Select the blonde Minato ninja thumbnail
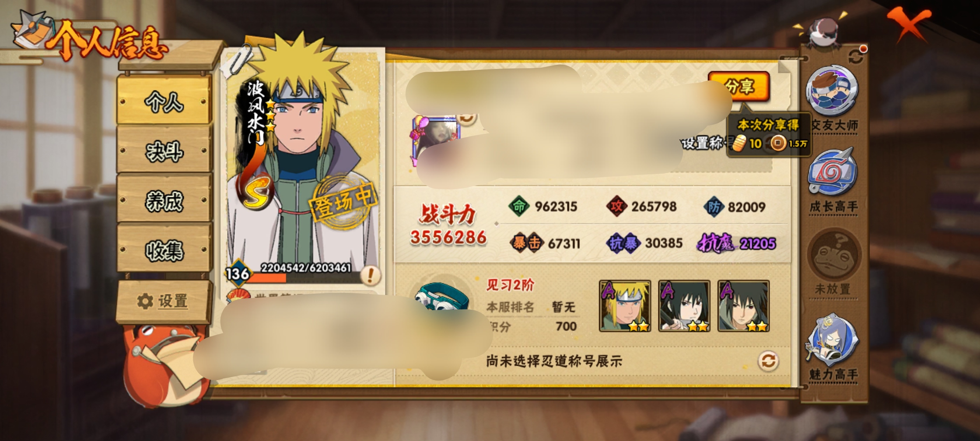The width and height of the screenshot is (980, 441). pos(625,306)
